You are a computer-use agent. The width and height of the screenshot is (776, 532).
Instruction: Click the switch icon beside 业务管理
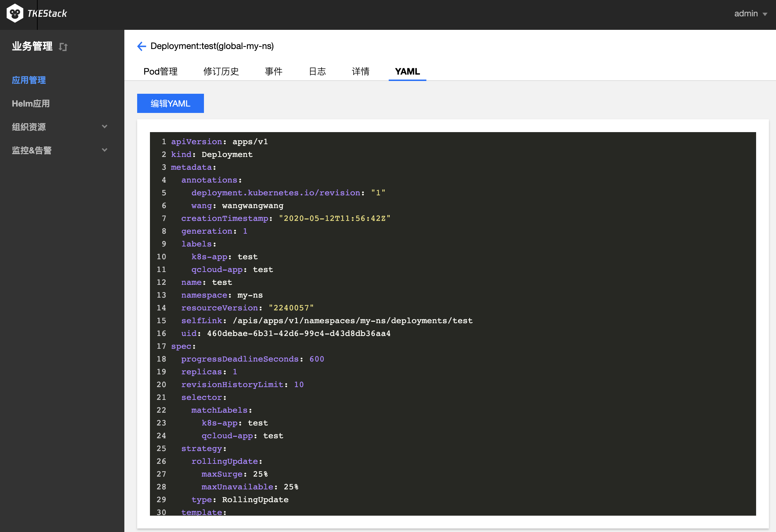click(63, 47)
